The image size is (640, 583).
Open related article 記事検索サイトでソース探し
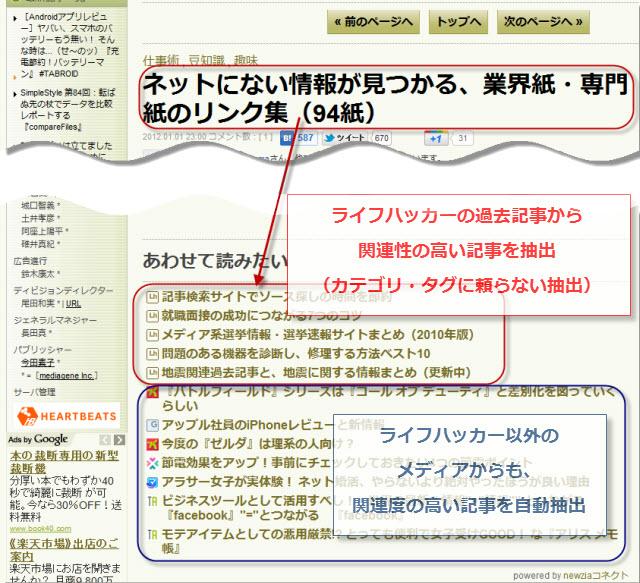click(277, 297)
